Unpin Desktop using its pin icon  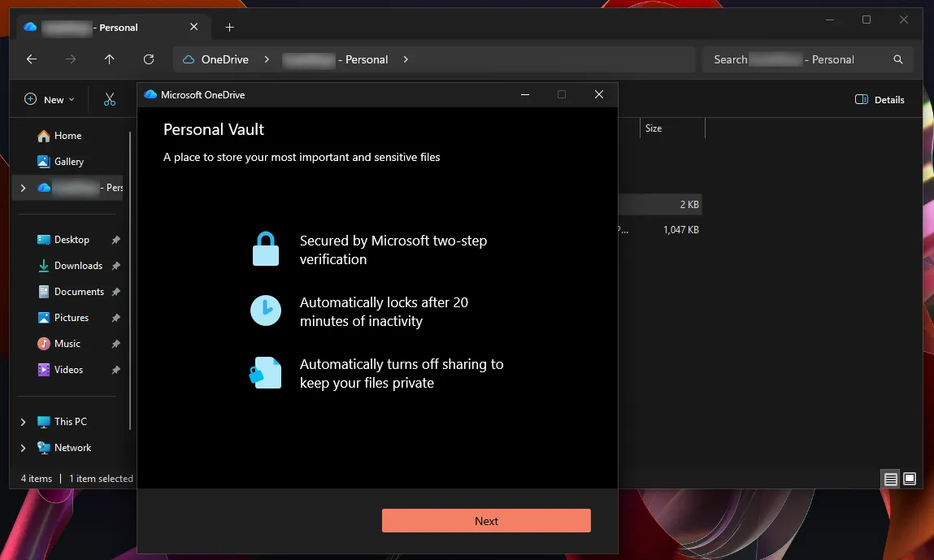click(x=115, y=240)
